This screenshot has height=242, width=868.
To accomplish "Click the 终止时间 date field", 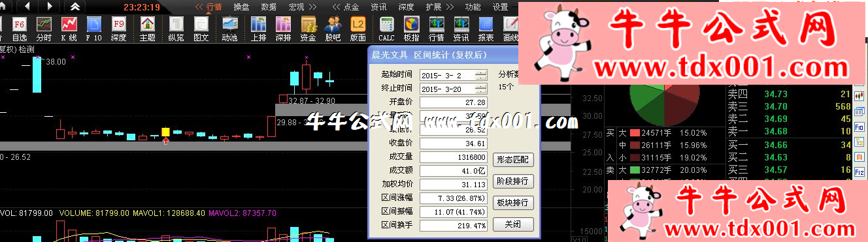I will pyautogui.click(x=453, y=89).
